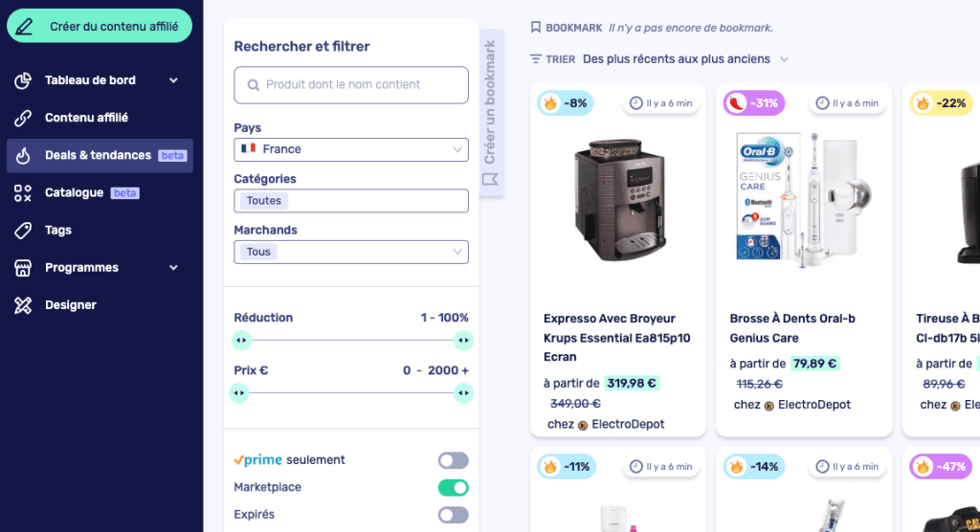The image size is (980, 532).
Task: Click the pencil icon in Créer du contenu affilié
Action: pos(24,26)
